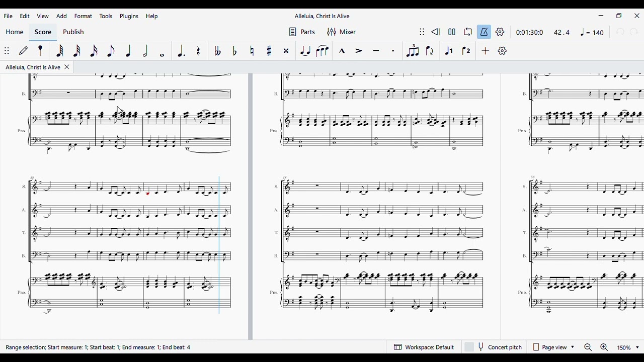Add a tenuto articulation
The image size is (644, 362).
click(x=376, y=51)
